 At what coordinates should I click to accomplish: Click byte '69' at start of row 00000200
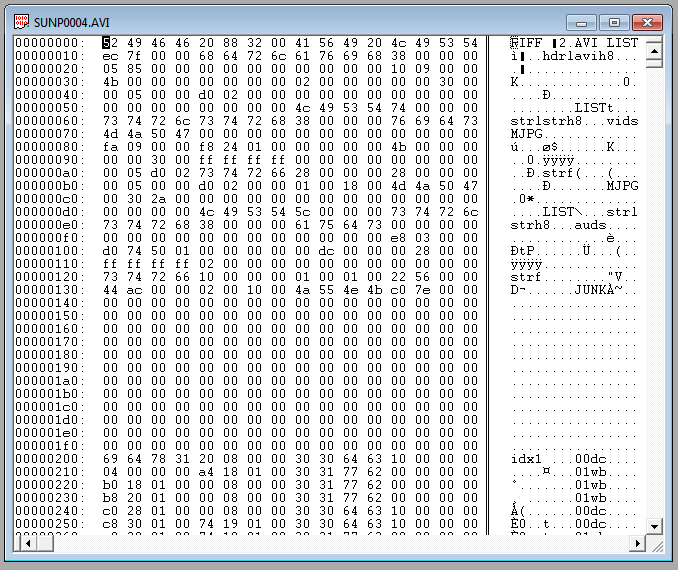tap(110, 458)
